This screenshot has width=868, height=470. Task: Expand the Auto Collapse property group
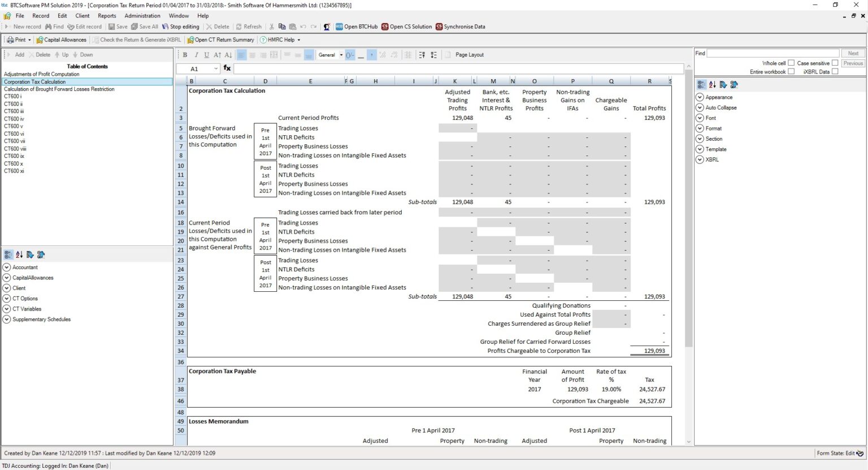[700, 107]
